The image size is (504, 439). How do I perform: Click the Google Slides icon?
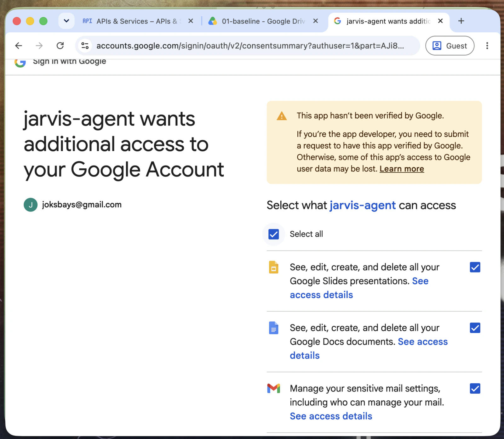click(273, 267)
